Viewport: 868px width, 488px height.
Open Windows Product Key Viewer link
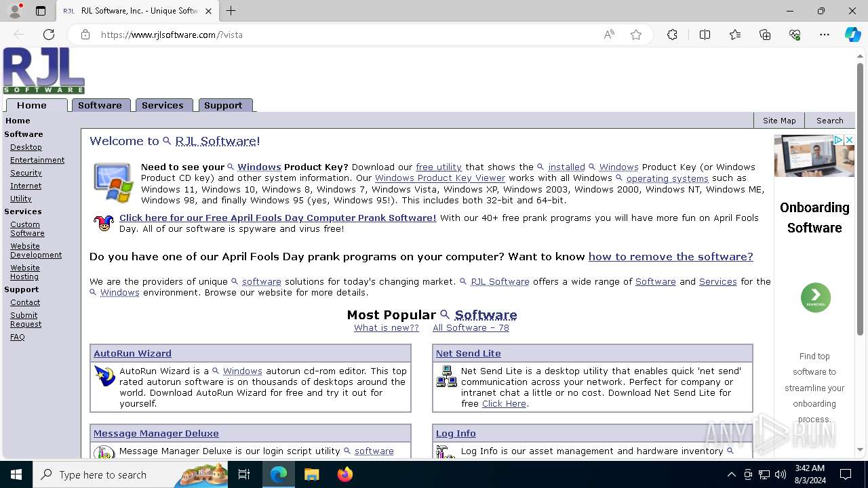click(x=440, y=178)
